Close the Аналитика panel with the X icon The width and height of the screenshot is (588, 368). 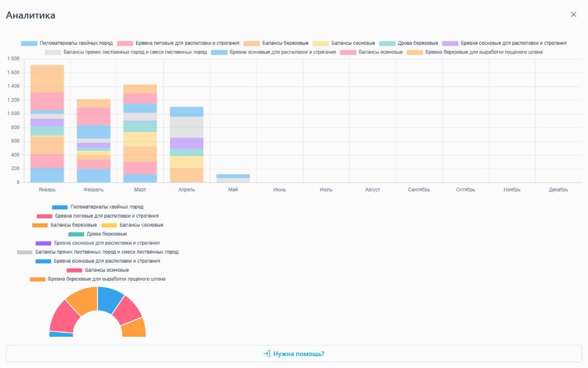point(573,15)
